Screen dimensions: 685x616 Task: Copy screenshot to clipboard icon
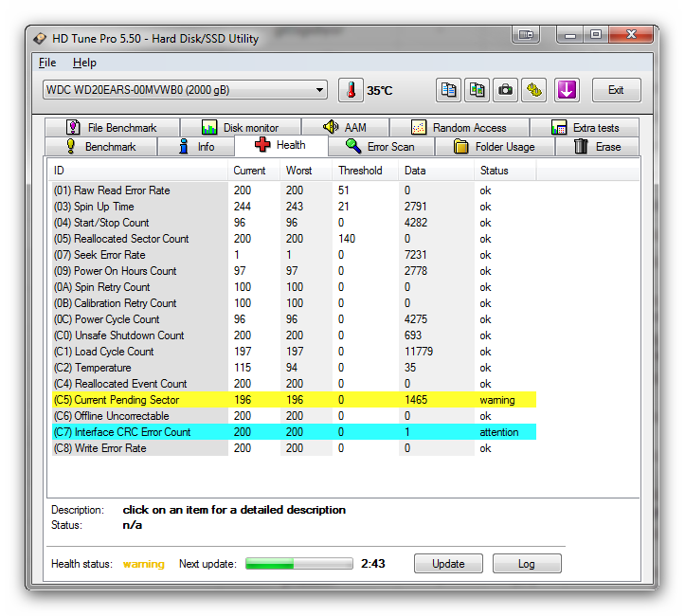(x=478, y=90)
